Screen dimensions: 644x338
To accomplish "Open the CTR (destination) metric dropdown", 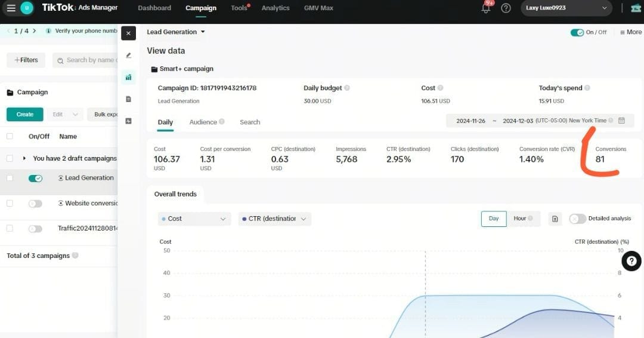I will pyautogui.click(x=274, y=219).
